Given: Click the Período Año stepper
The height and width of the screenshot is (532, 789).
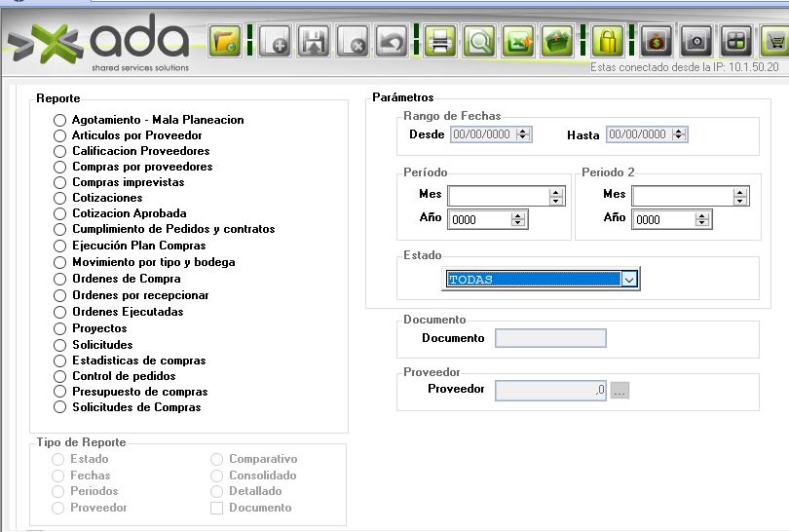Looking at the screenshot, I should [518, 219].
